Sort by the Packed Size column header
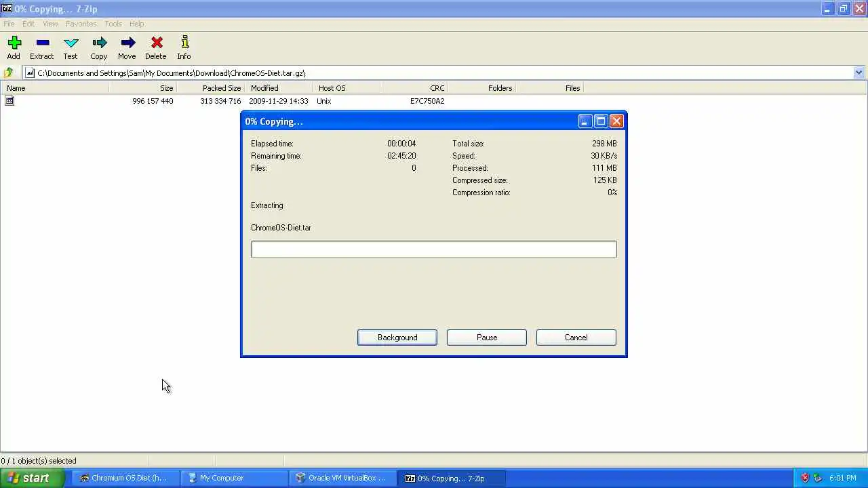This screenshot has width=868, height=488. 210,88
